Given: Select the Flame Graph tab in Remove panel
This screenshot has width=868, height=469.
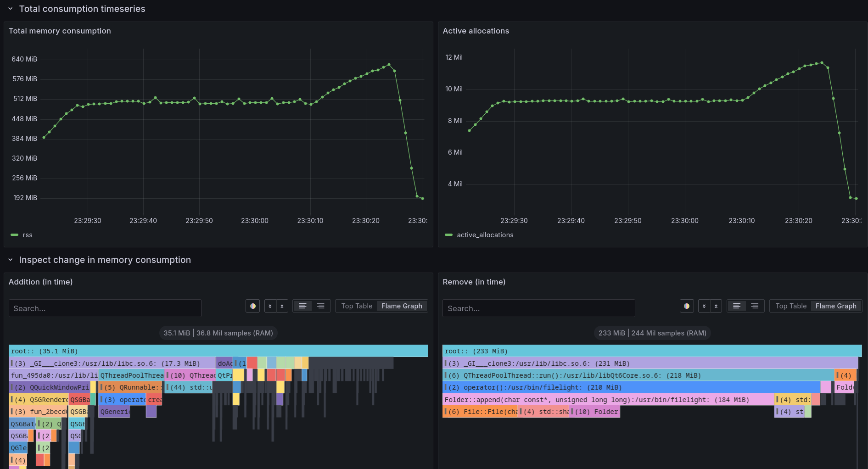Looking at the screenshot, I should tap(836, 306).
